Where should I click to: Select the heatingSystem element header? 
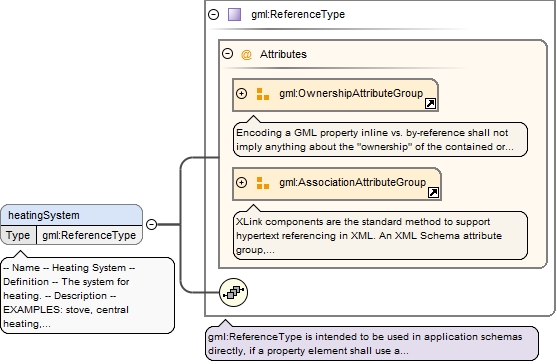(x=72, y=215)
